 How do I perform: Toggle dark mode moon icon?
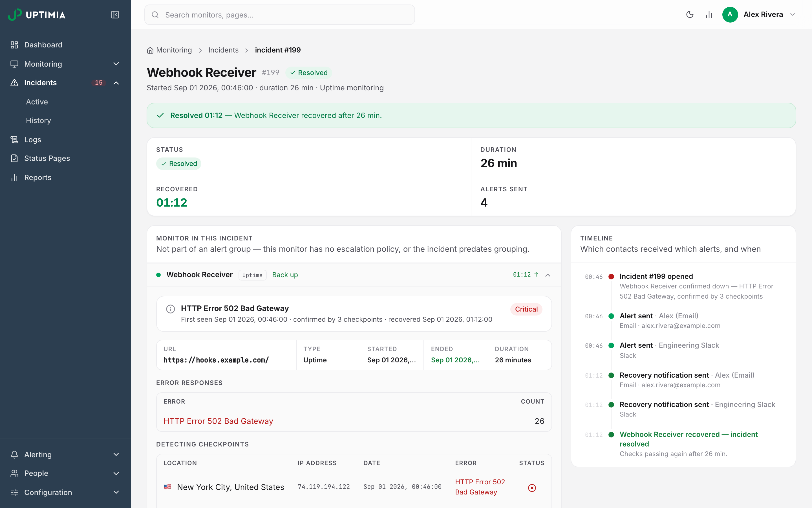[690, 14]
